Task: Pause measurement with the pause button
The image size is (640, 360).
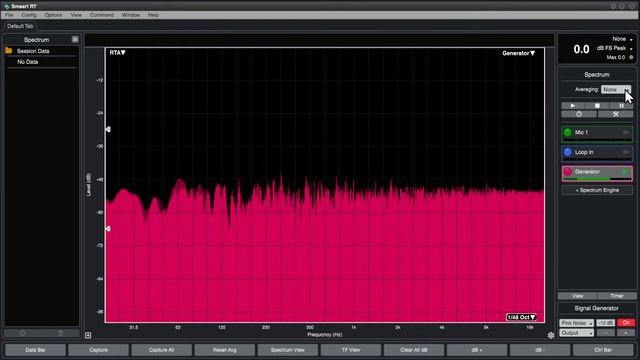Action: point(621,106)
